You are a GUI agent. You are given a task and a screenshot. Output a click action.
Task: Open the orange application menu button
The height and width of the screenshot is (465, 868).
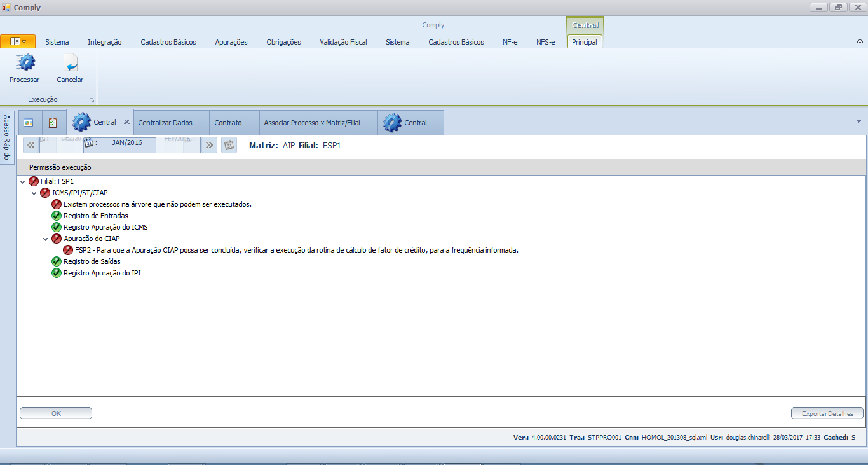[18, 41]
